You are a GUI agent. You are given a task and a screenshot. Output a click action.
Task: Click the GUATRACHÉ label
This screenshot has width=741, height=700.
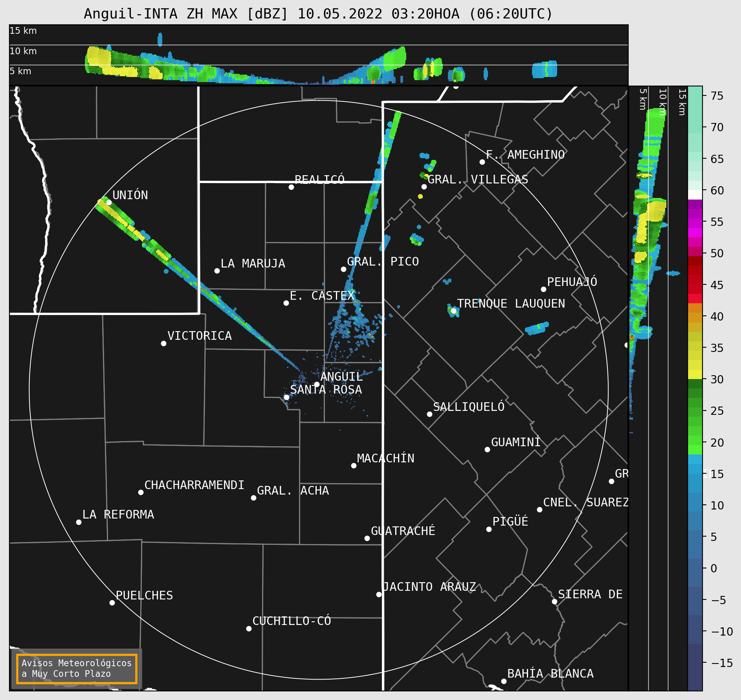click(x=403, y=531)
